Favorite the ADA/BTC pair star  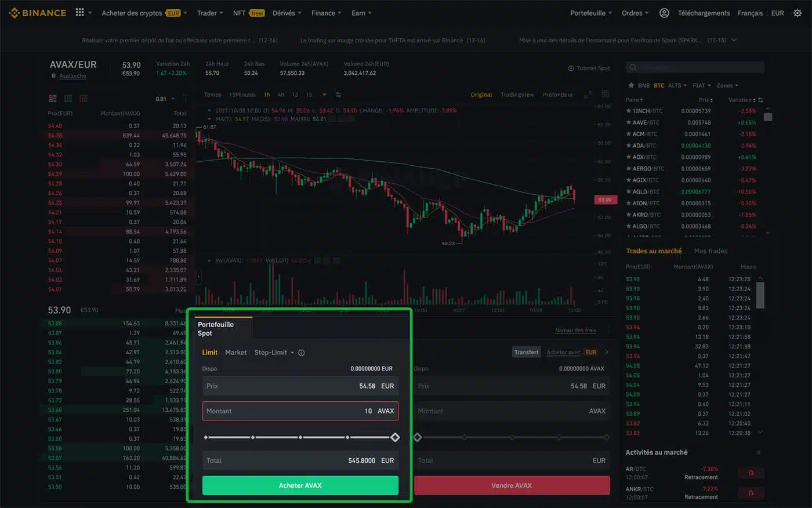[x=628, y=146]
